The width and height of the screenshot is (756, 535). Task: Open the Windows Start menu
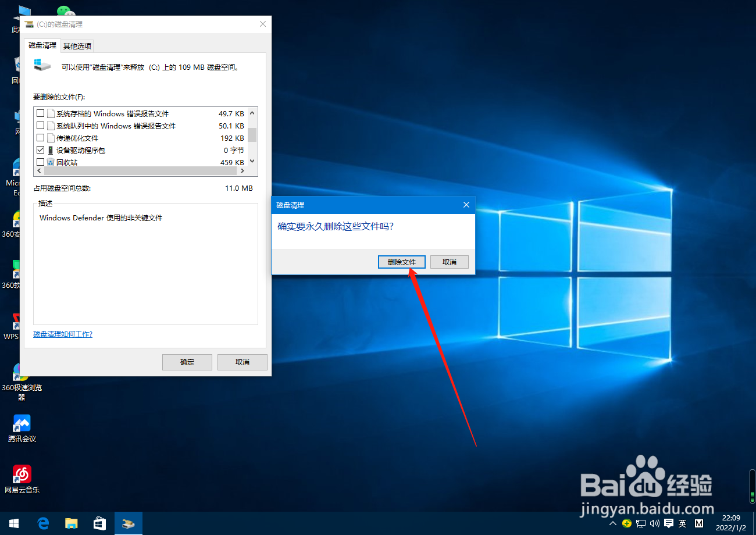[14, 523]
